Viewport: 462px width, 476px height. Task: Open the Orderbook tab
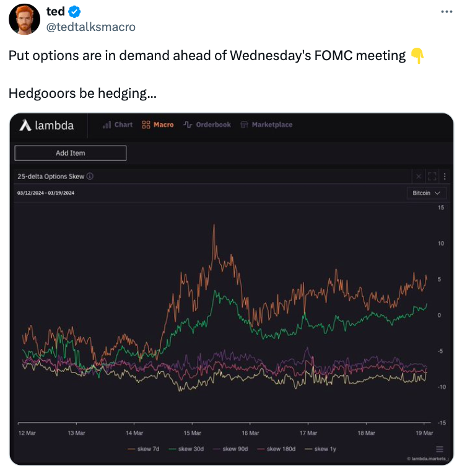207,125
